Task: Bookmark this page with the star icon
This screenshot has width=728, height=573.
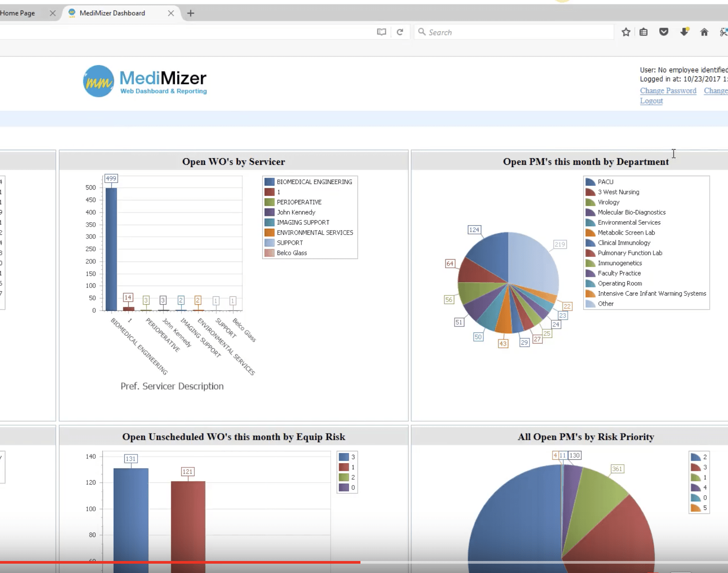Action: (626, 32)
